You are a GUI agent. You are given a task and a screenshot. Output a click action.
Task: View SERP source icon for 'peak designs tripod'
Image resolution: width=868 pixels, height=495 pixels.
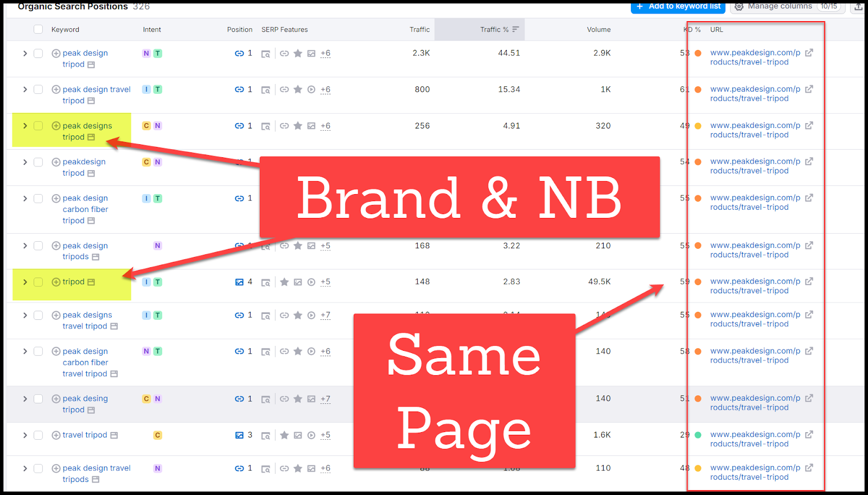[x=266, y=126]
